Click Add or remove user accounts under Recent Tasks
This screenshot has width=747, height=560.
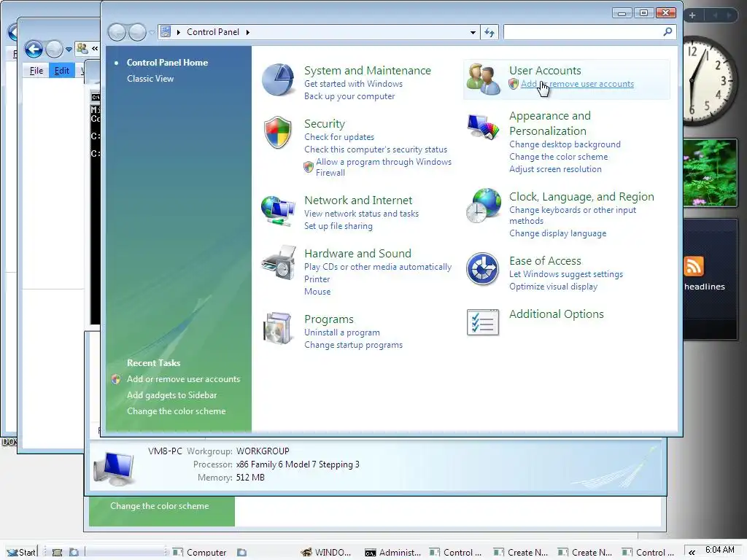click(x=183, y=379)
